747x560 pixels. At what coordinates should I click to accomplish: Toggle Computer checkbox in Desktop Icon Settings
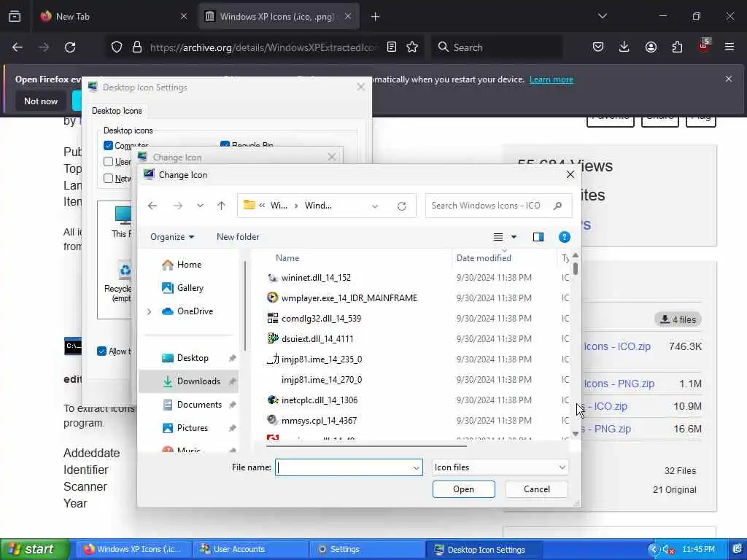(x=108, y=146)
